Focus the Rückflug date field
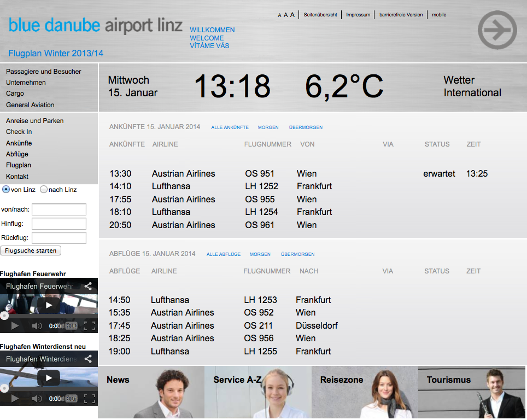 pyautogui.click(x=59, y=238)
